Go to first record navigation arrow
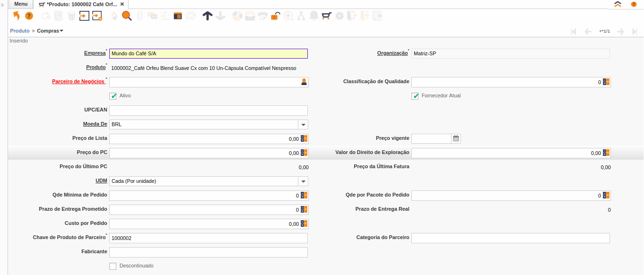Screen dimensions: 644x275 tap(574, 31)
